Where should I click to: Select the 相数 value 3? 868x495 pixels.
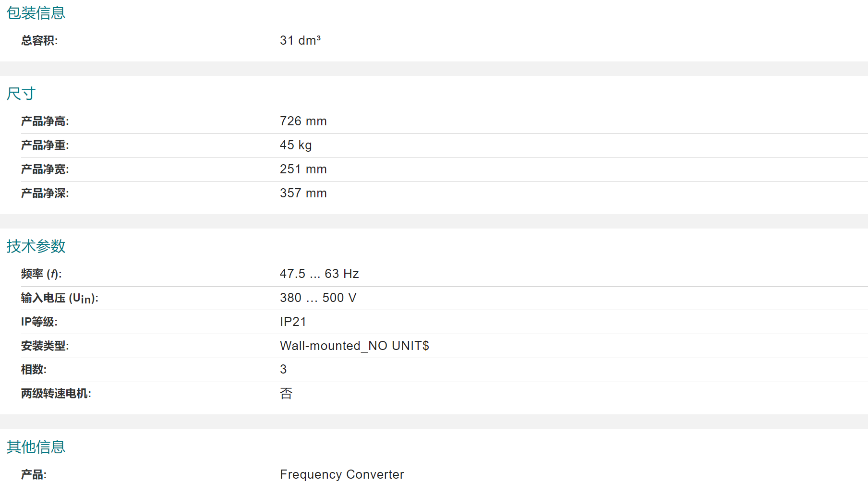[x=283, y=369]
